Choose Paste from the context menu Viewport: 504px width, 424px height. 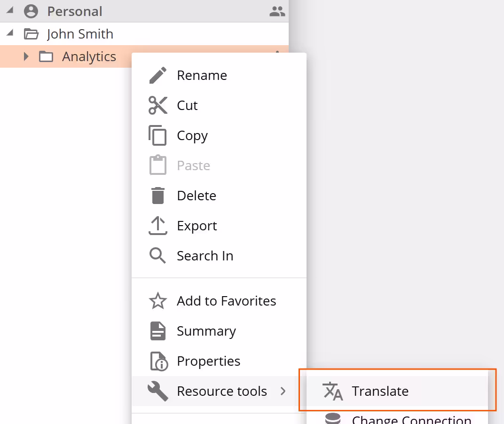[193, 165]
